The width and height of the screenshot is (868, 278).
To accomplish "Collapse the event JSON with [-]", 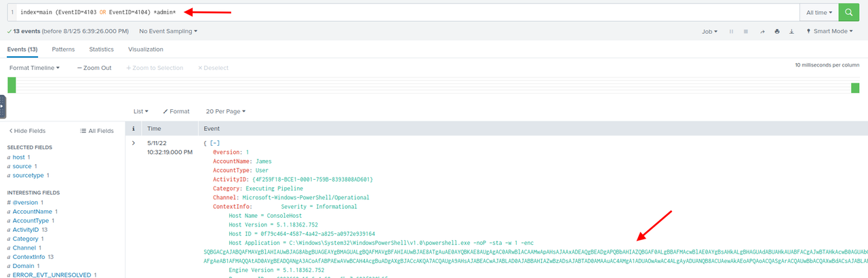I will coord(215,143).
